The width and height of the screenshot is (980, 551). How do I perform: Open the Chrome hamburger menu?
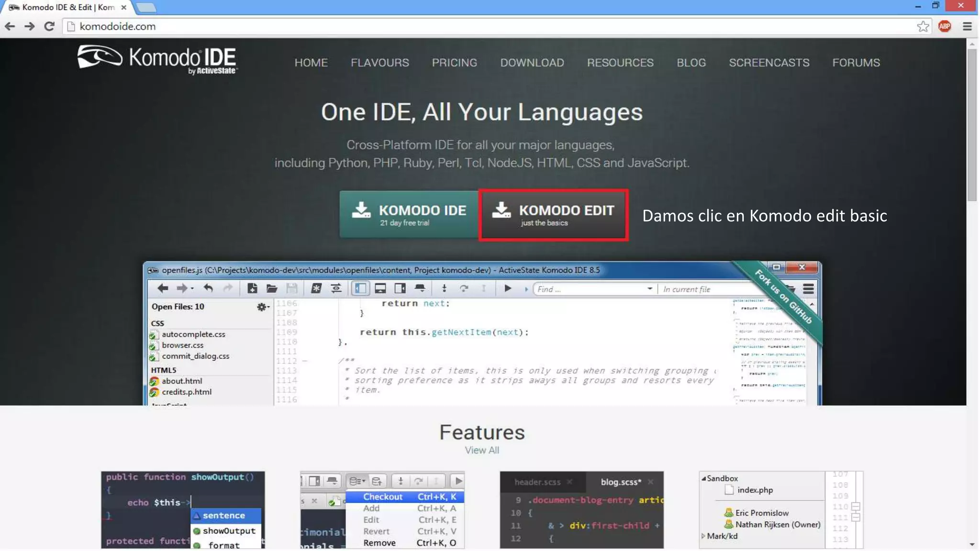(x=967, y=26)
